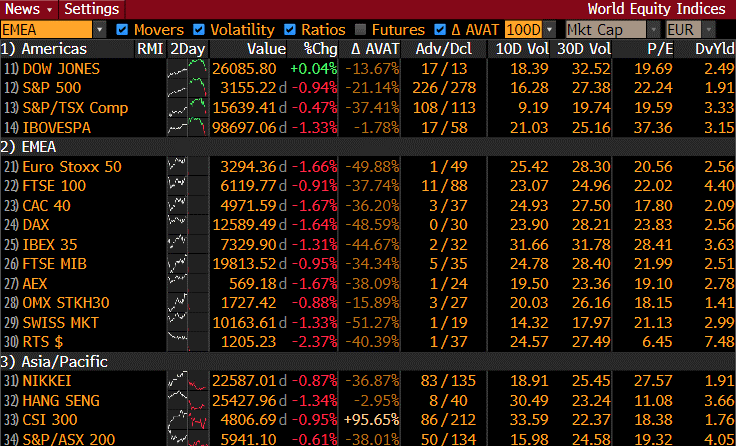Image resolution: width=736 pixels, height=446 pixels.
Task: Open the NIKKEI index
Action: (x=47, y=381)
